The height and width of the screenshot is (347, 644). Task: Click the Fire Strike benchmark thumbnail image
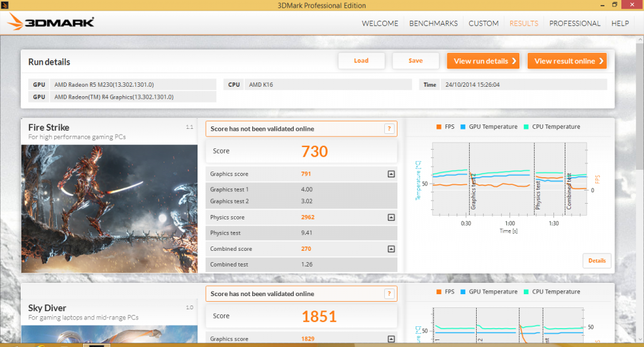point(109,208)
